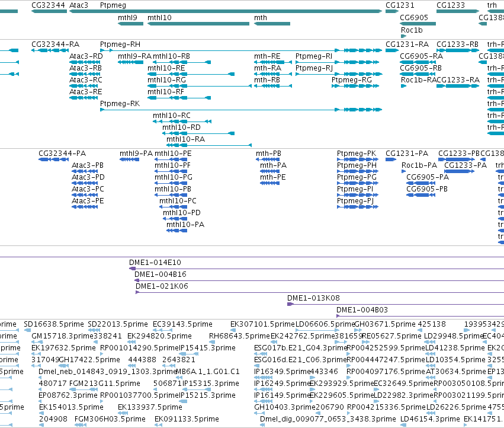The image size is (504, 428).
Task: Select the mthl9 gene label
Action: (x=127, y=18)
